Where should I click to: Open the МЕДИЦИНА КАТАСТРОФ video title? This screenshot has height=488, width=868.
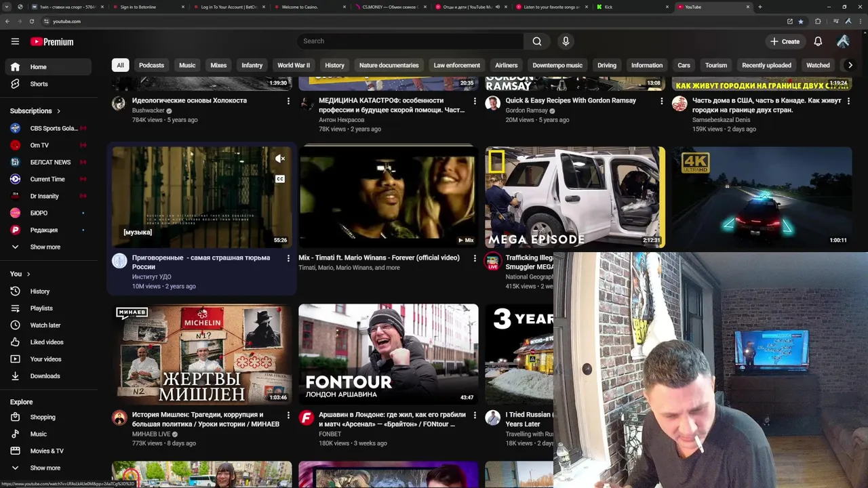pyautogui.click(x=391, y=105)
